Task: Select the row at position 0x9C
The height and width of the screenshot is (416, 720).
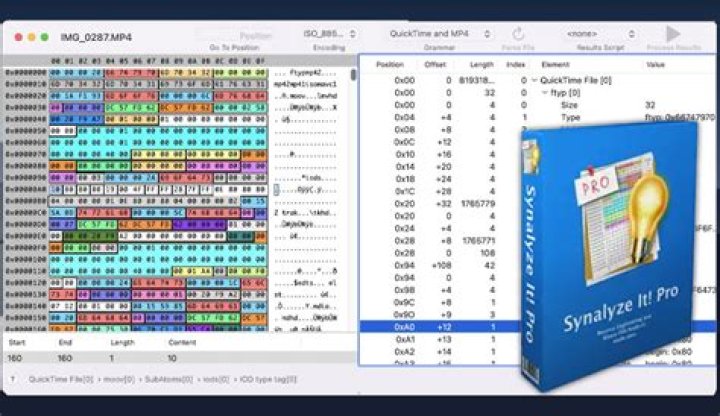Action: coord(441,303)
